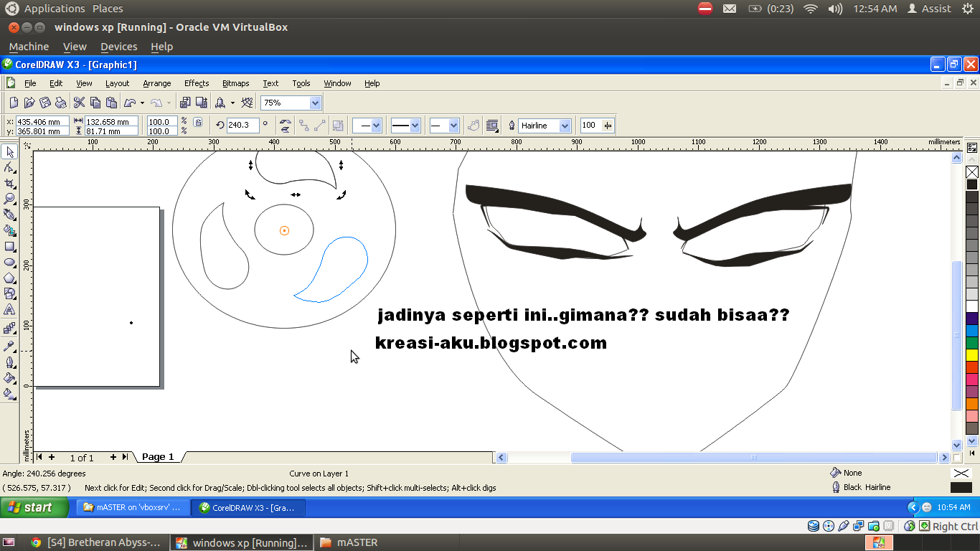
Task: Expand the undo history arrow
Action: pos(142,103)
